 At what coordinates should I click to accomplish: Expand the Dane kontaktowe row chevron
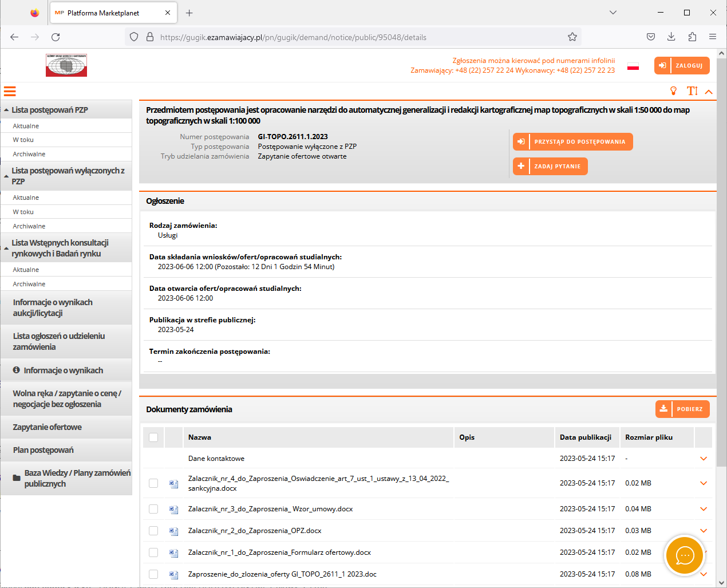coord(704,459)
